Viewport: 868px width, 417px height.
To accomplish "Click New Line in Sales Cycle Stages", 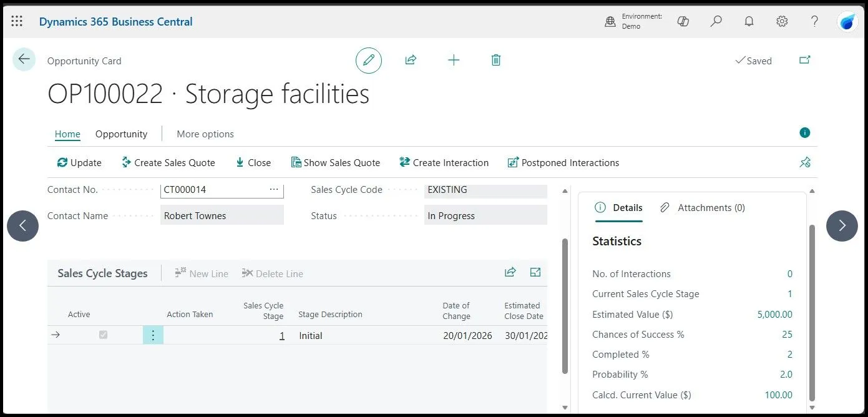I will (202, 273).
